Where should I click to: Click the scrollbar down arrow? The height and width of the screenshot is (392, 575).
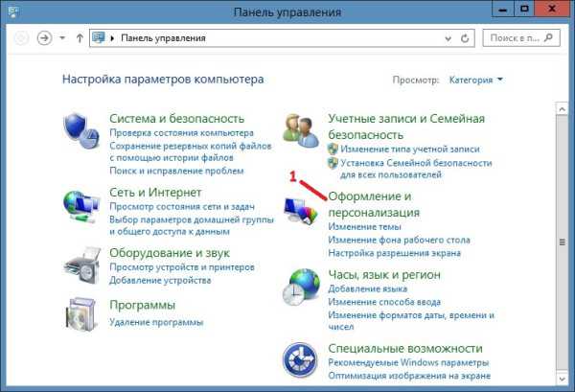click(562, 378)
